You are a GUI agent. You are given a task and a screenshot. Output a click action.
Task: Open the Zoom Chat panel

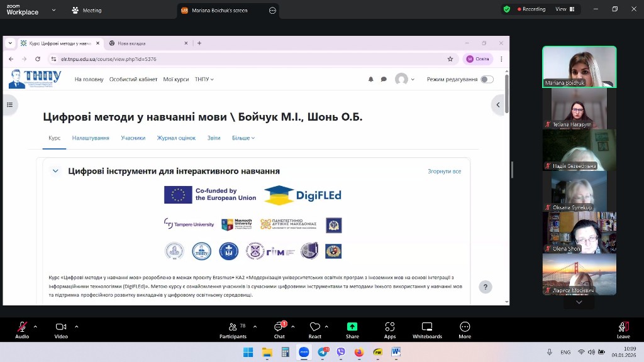tap(279, 327)
